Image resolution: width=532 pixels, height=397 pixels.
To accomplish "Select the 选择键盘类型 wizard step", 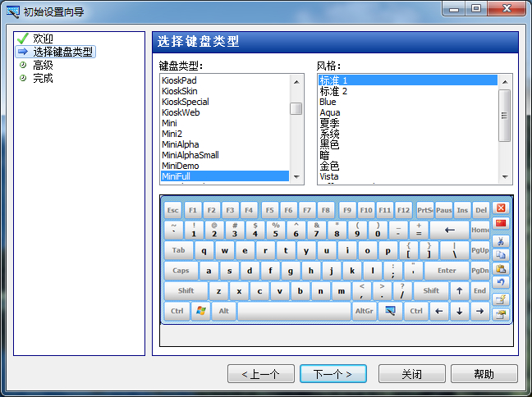I will pyautogui.click(x=62, y=52).
